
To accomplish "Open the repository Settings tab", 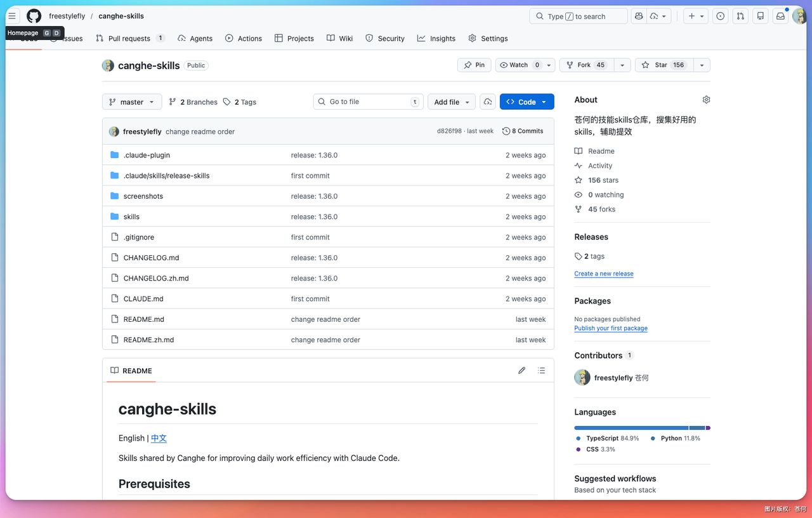I will (x=488, y=38).
